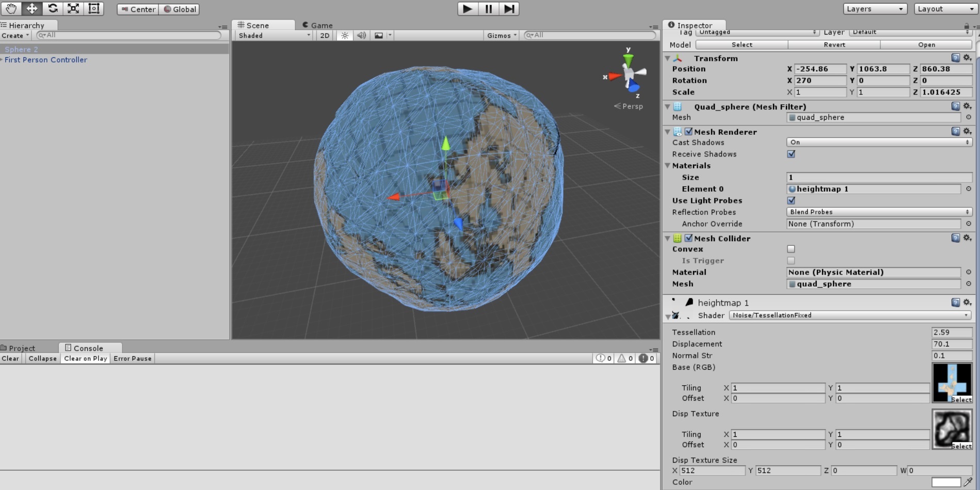Click the Step frame button
Viewport: 980px width, 490px height.
(509, 9)
